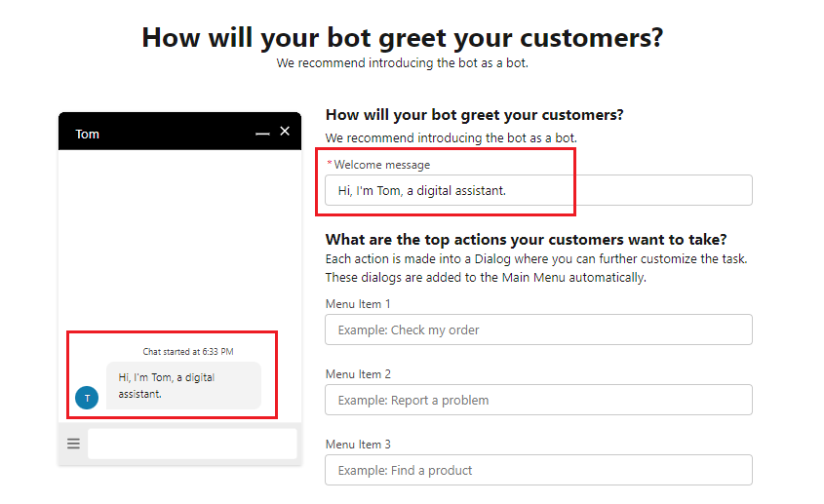
Task: Click the bold greeting section heading above Welcome message
Action: click(x=474, y=115)
